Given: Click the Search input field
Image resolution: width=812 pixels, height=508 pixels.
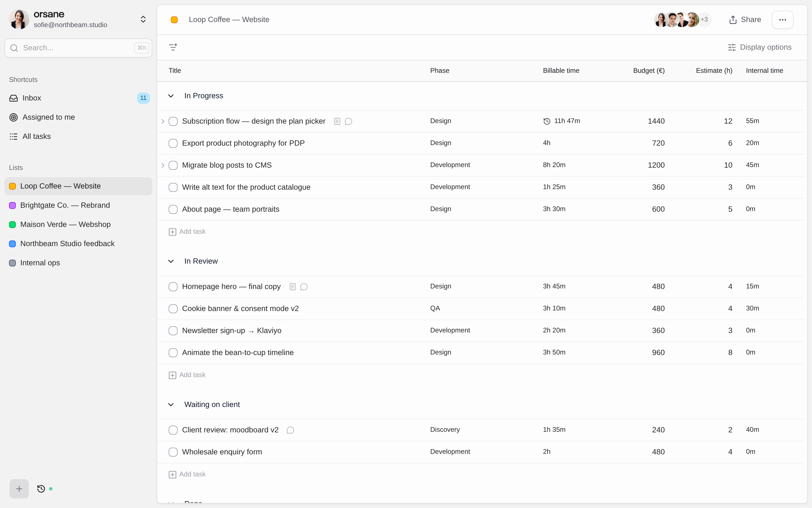Looking at the screenshot, I should pyautogui.click(x=78, y=48).
